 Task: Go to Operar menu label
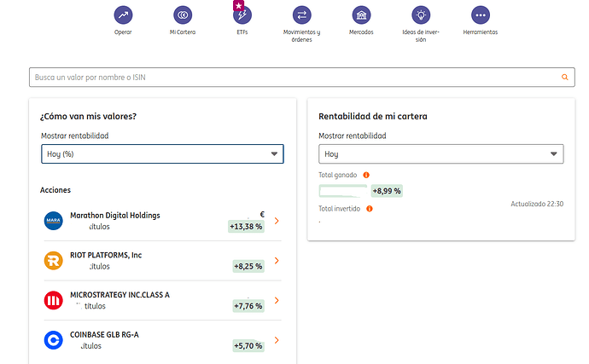point(123,32)
